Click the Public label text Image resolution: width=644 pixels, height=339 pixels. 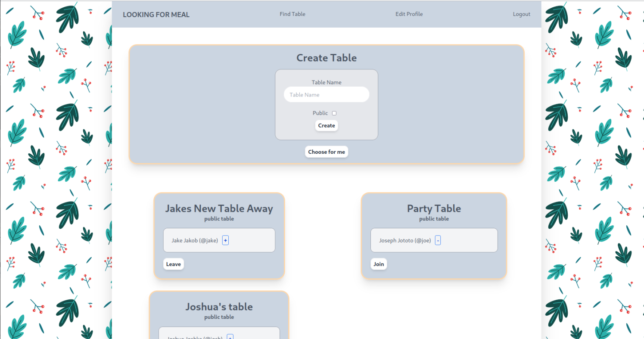pyautogui.click(x=320, y=113)
